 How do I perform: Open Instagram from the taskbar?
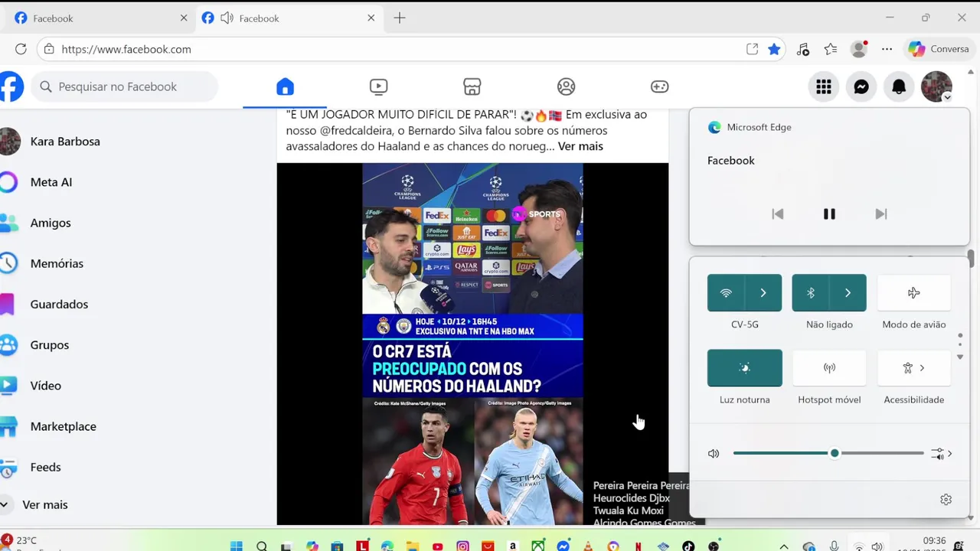coord(462,546)
